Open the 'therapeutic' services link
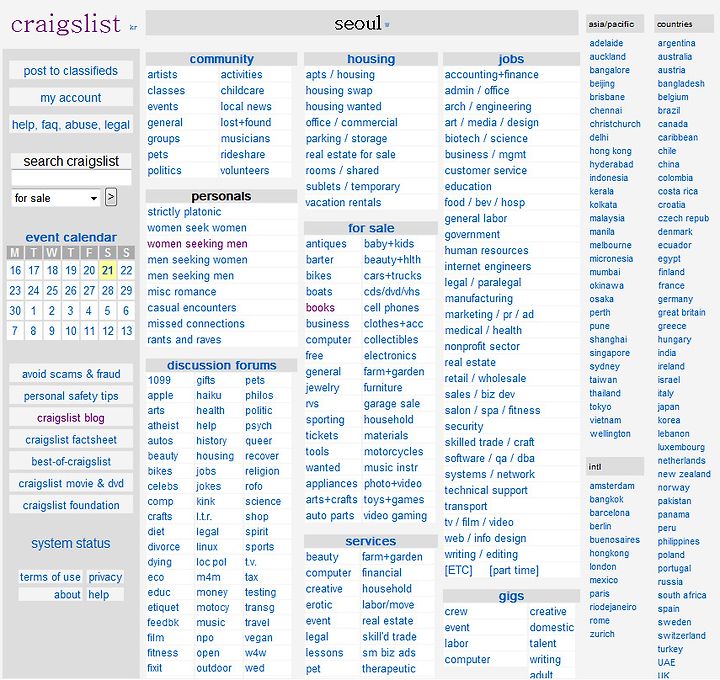The height and width of the screenshot is (680, 720). 388,669
